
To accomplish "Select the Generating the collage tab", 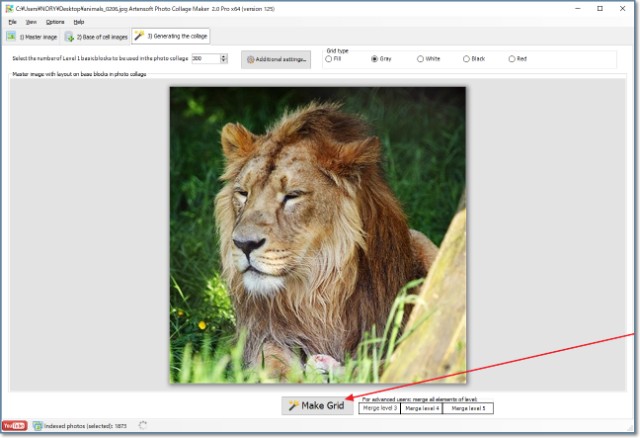I will [171, 37].
